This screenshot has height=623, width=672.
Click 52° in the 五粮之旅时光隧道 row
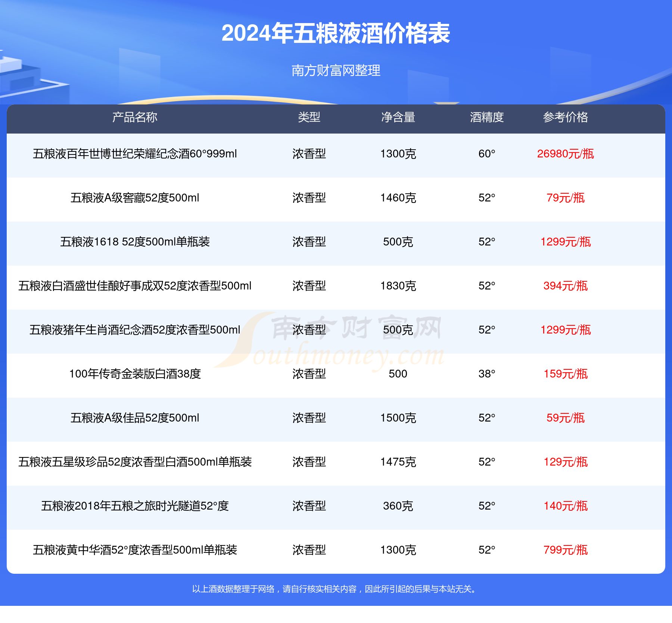tap(487, 506)
